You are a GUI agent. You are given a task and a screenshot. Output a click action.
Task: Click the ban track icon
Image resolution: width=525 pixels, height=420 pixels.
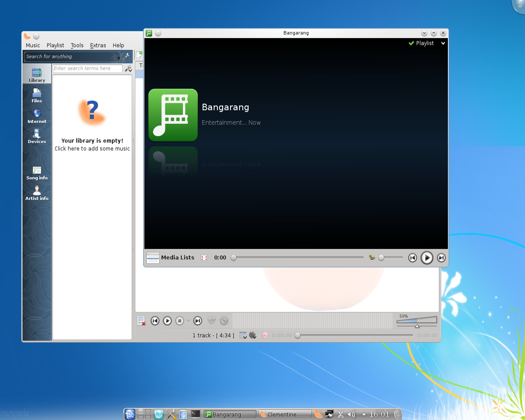coord(224,321)
